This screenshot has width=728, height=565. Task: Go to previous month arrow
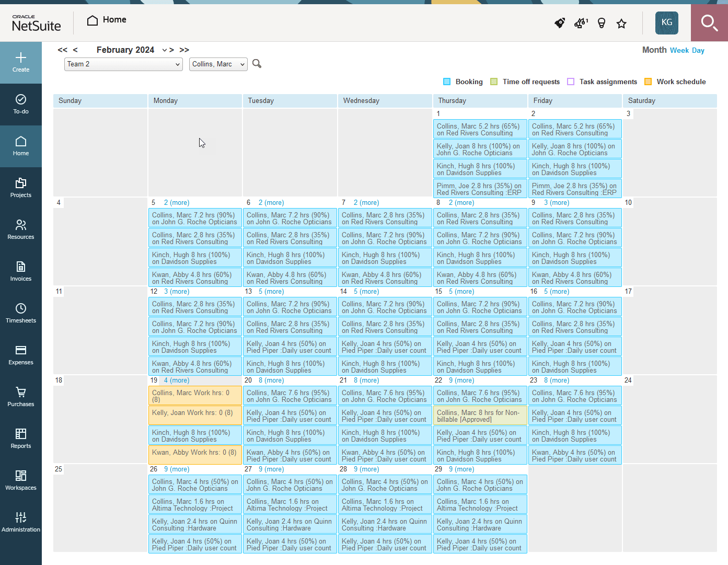(x=75, y=50)
